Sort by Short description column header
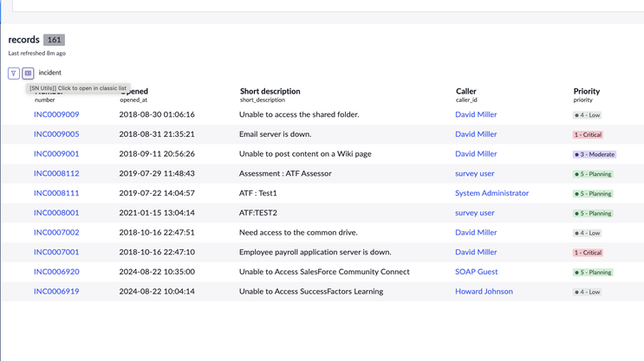644x361 pixels. click(270, 91)
